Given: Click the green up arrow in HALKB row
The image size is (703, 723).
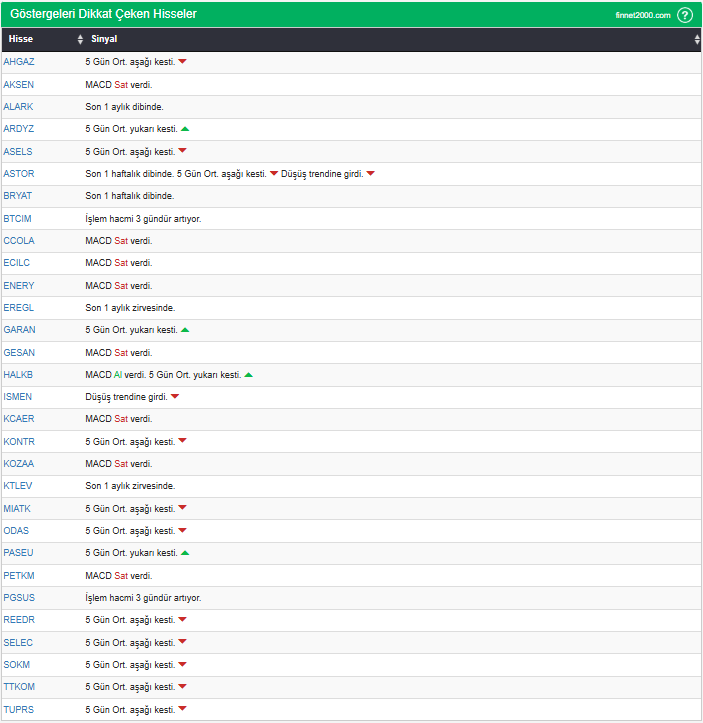Looking at the screenshot, I should [x=249, y=375].
